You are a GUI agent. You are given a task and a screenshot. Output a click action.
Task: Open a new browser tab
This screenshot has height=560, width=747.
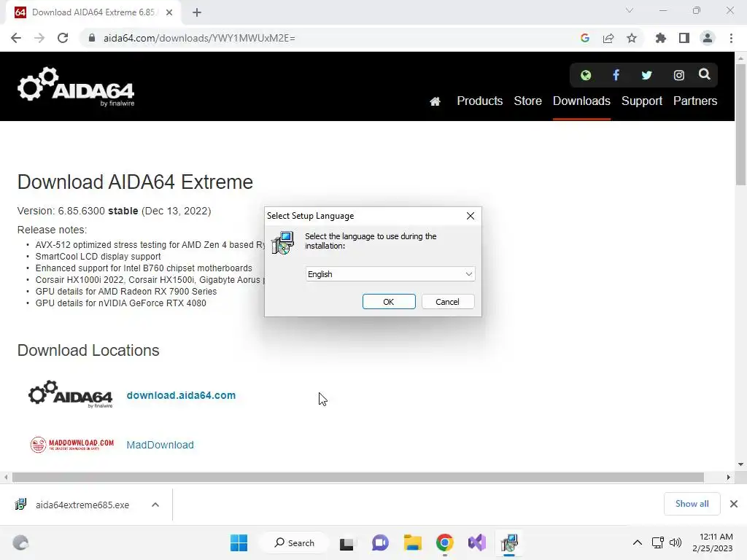(x=197, y=12)
